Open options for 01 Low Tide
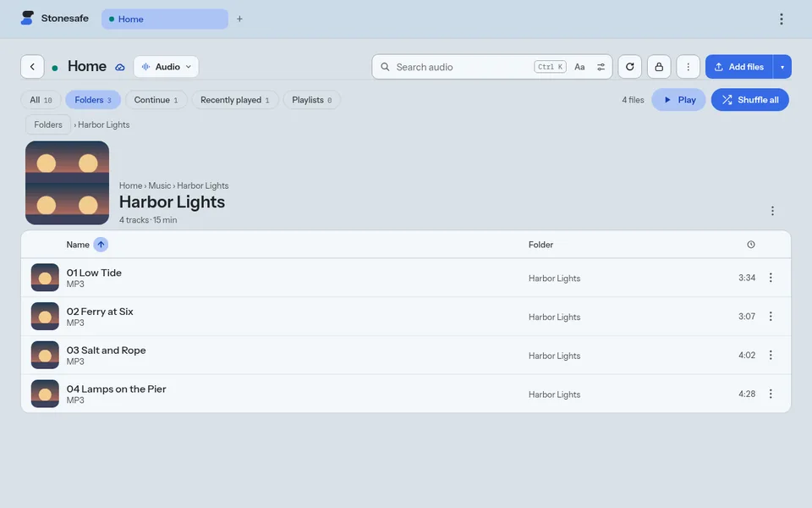Screen dimensions: 812x508 point(771,278)
